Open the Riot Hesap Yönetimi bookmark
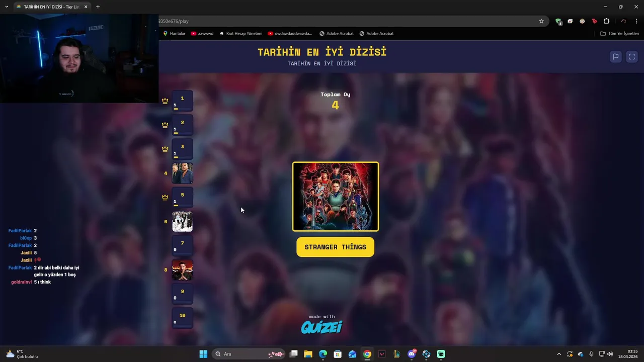644x362 pixels. (x=240, y=34)
